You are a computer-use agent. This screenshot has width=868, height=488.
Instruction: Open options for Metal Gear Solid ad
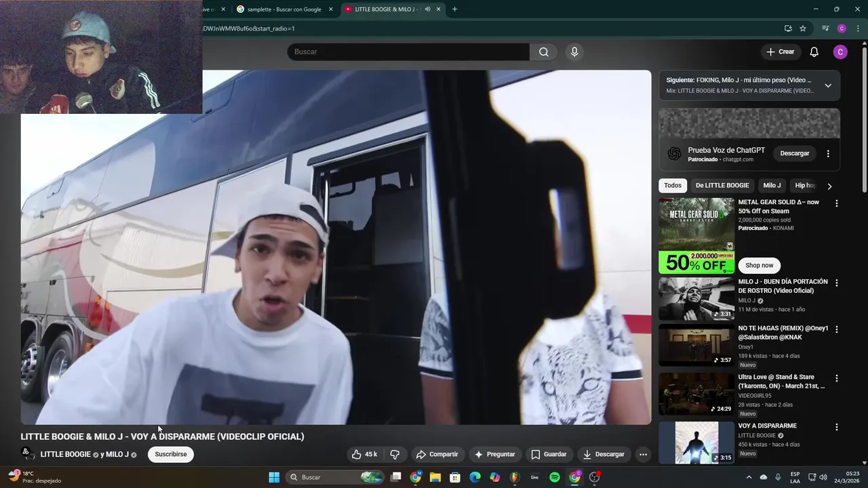(836, 203)
